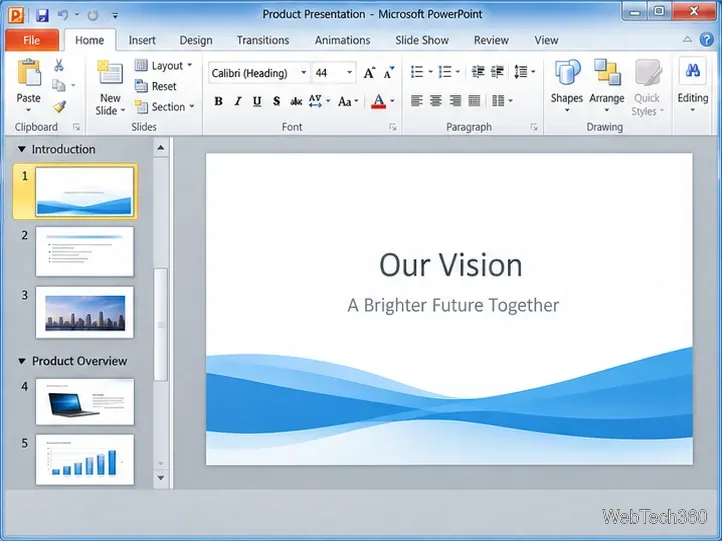Click the Our Vision title text

pyautogui.click(x=451, y=265)
